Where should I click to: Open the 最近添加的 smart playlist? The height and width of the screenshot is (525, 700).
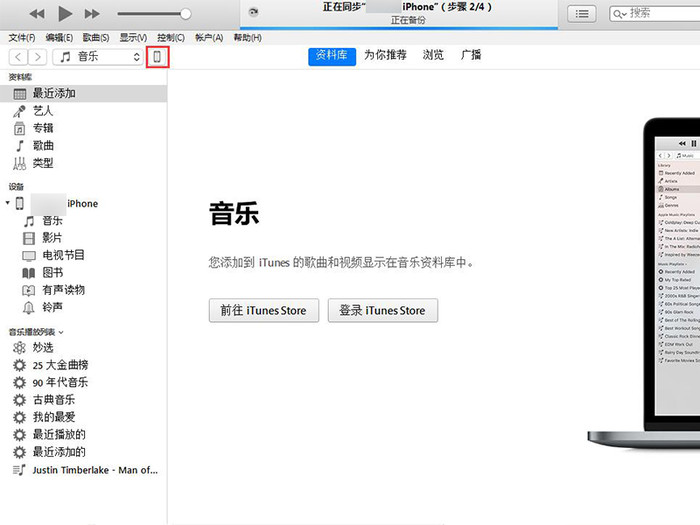point(83,452)
